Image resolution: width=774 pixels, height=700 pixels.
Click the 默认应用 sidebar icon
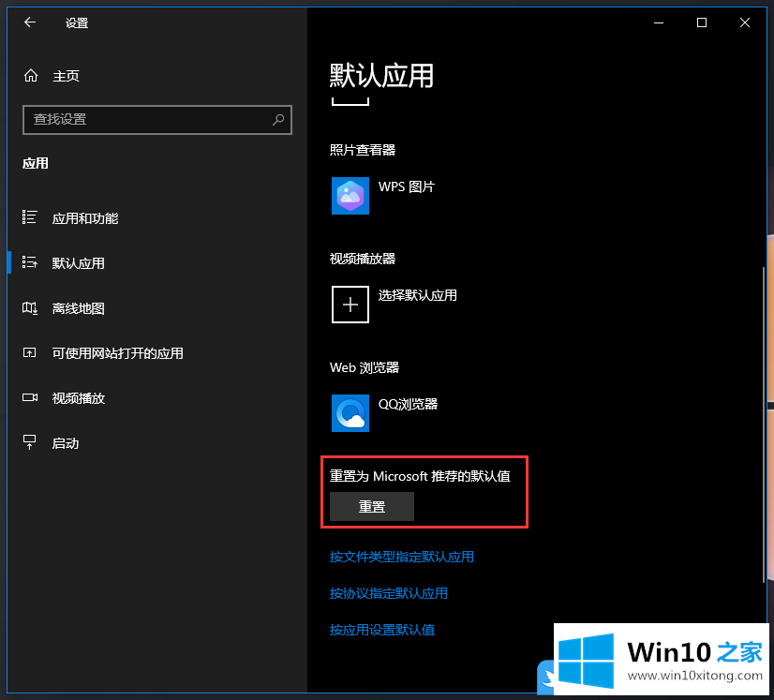pos(30,262)
